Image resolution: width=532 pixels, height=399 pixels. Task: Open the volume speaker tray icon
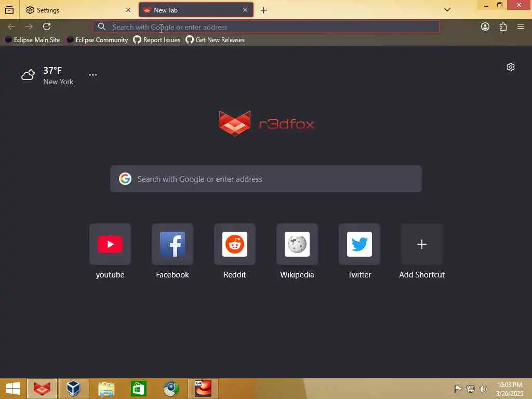483,389
